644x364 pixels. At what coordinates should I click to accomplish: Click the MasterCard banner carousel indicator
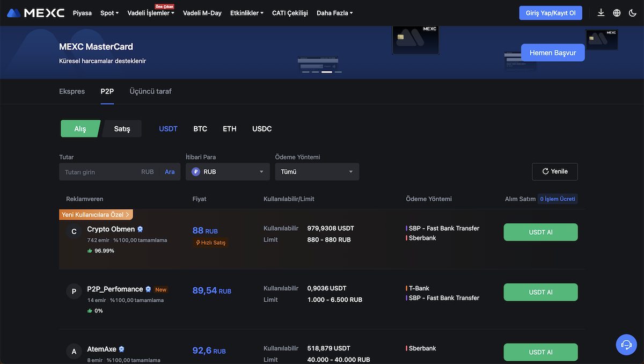326,71
